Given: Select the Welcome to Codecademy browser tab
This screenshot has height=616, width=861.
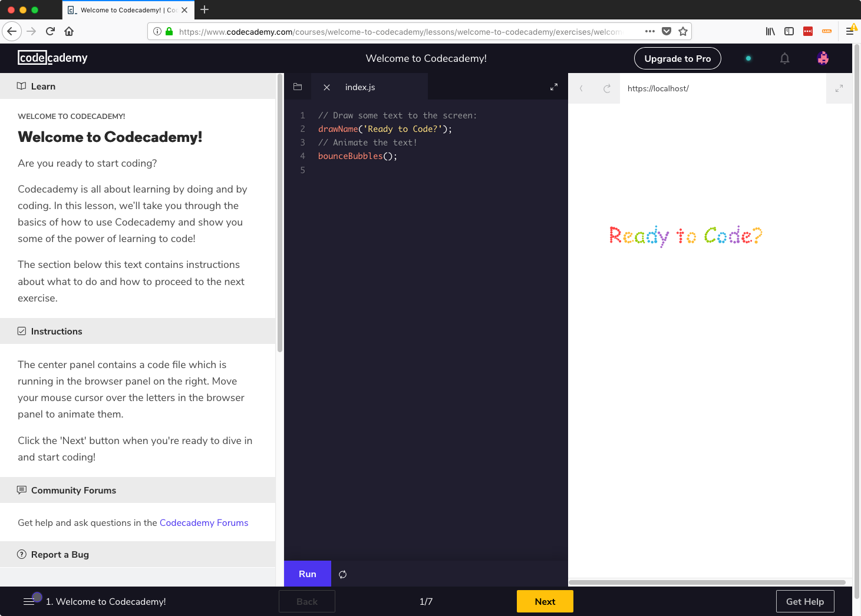Looking at the screenshot, I should click(128, 10).
